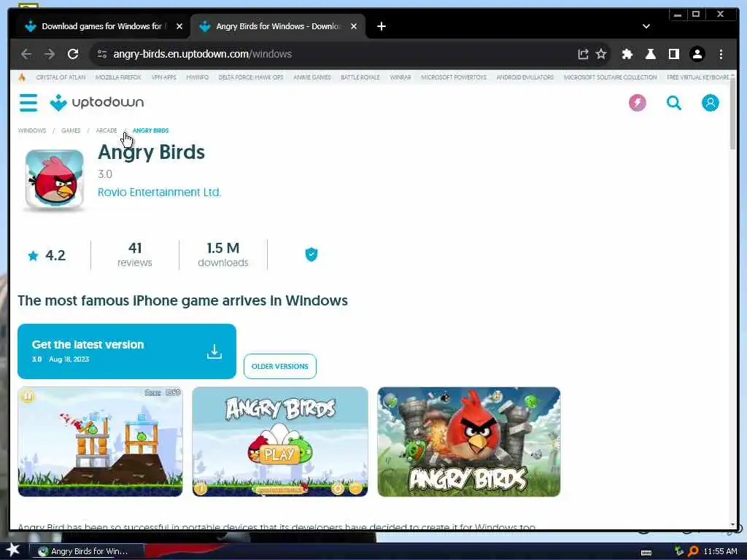Image resolution: width=747 pixels, height=560 pixels.
Task: Go to Windows breadcrumb link
Action: (32, 131)
